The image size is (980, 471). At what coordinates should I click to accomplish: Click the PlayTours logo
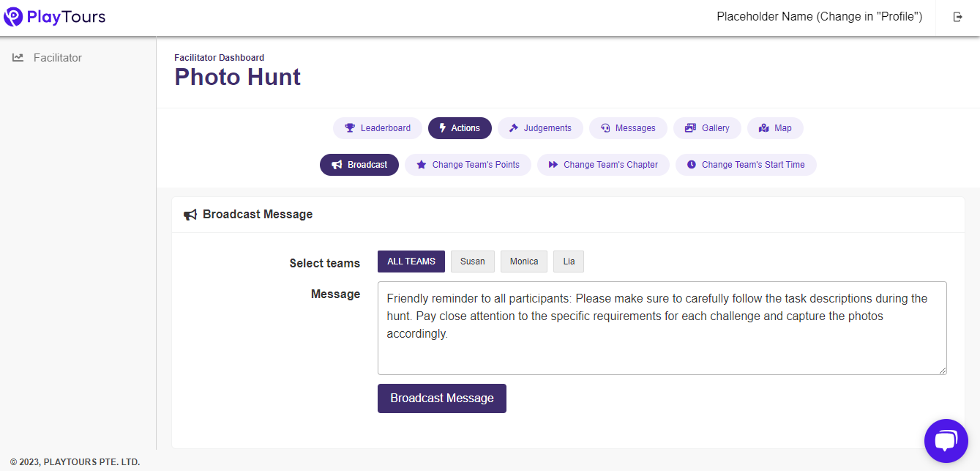point(54,15)
